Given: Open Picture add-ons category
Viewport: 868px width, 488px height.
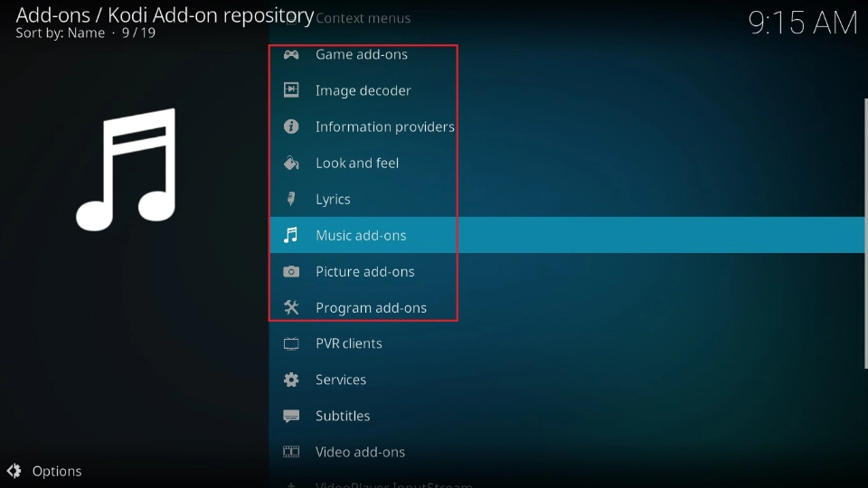Looking at the screenshot, I should [x=567, y=272].
